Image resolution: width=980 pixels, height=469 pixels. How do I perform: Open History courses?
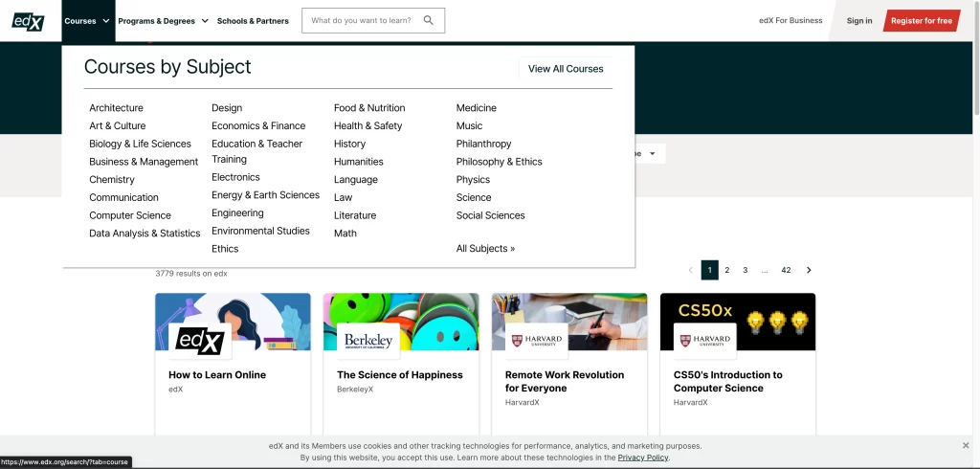(x=350, y=144)
